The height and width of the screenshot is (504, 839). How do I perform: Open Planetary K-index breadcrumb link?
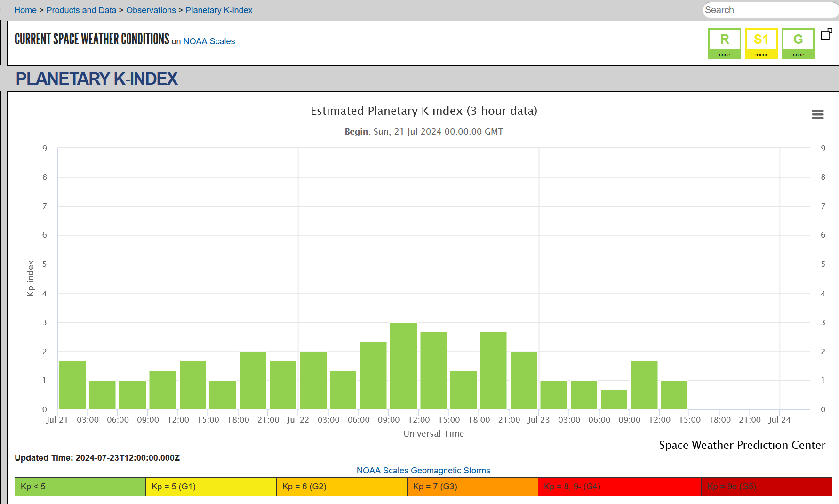point(219,10)
